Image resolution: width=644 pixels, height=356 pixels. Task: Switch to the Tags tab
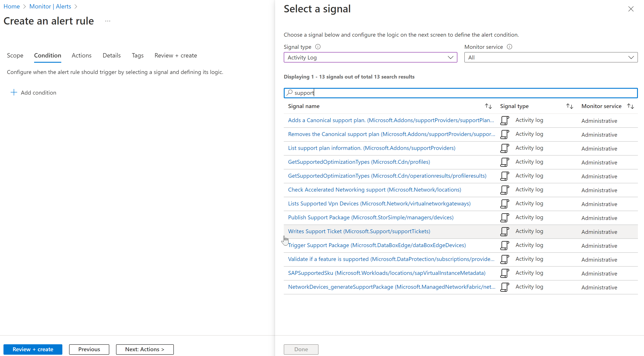(138, 55)
